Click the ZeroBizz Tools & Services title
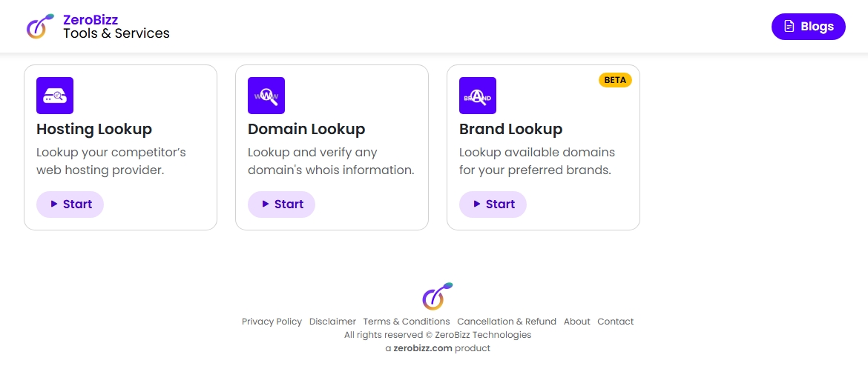This screenshot has height=389, width=868. 116,27
